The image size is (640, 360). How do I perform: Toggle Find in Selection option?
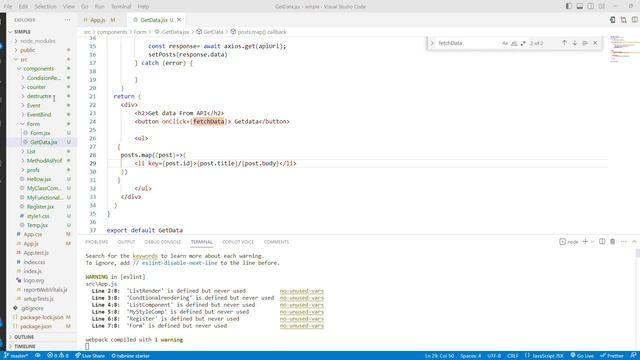coord(585,43)
